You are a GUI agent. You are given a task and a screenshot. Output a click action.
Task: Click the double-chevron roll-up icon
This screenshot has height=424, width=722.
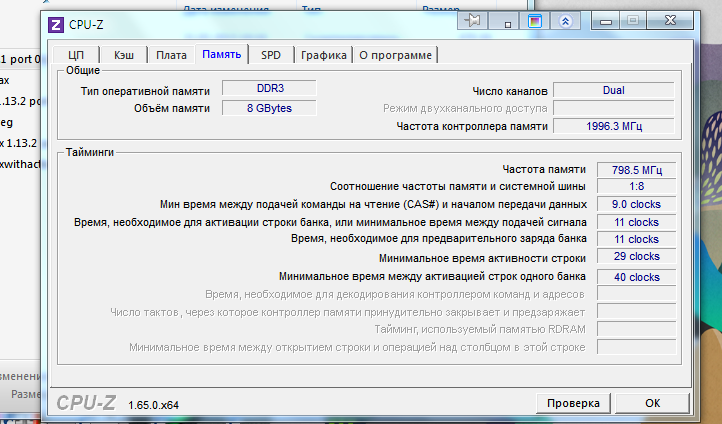(565, 21)
